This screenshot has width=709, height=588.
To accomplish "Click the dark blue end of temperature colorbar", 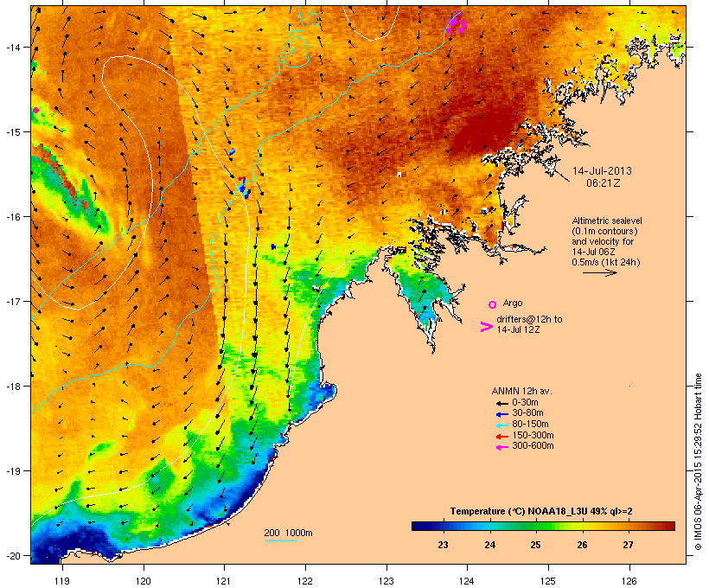I will pos(418,526).
